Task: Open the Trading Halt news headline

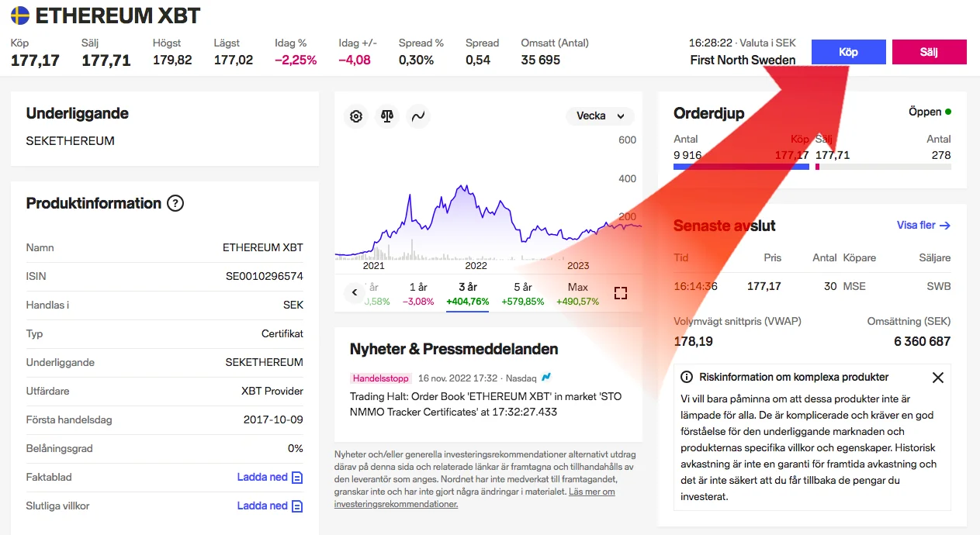Action: tap(486, 404)
